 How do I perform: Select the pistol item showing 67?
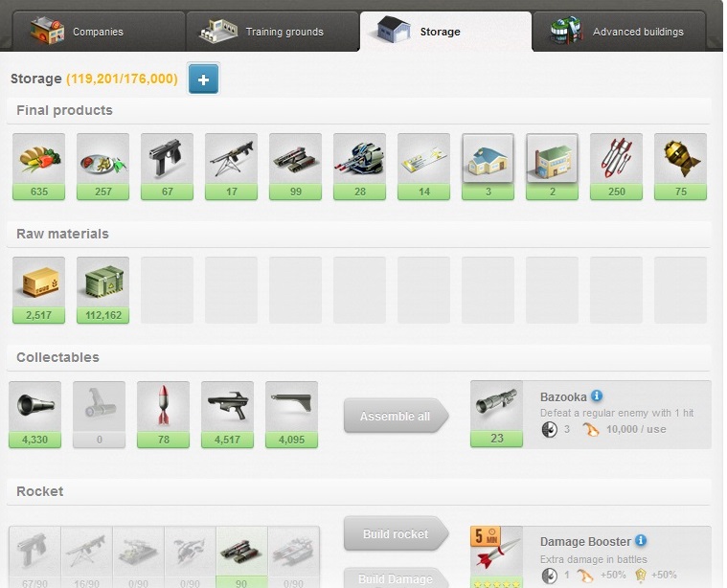pos(167,167)
